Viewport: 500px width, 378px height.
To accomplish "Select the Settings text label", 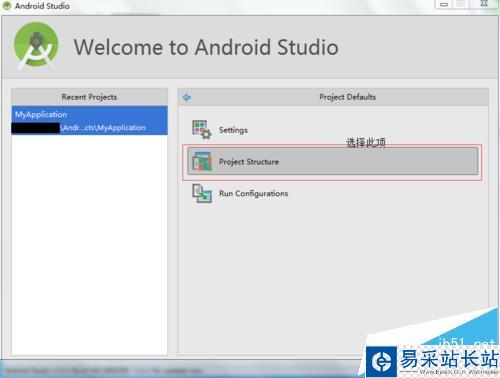I will (x=233, y=130).
